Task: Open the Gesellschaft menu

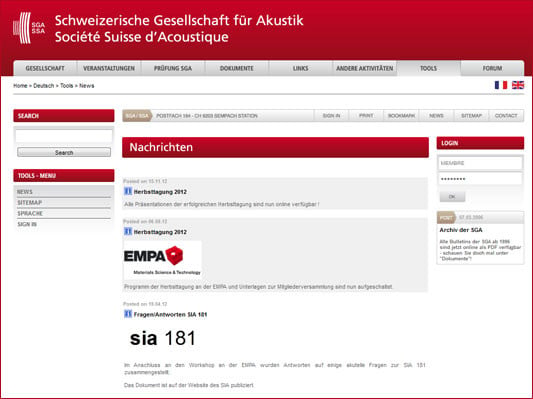Action: [45, 68]
